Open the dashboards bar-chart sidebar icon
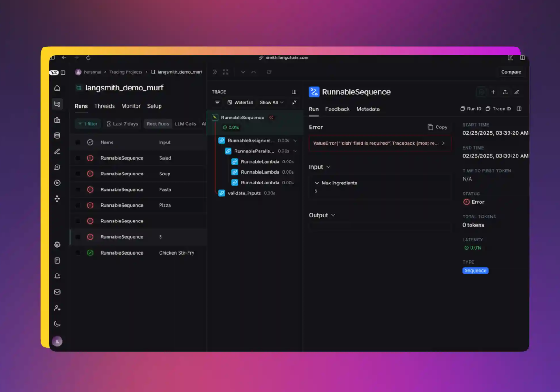This screenshot has height=392, width=560. pyautogui.click(x=57, y=120)
